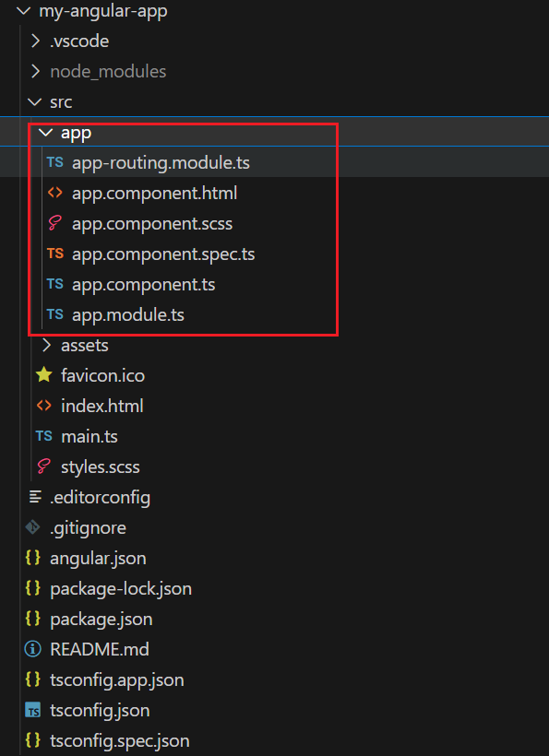Image resolution: width=549 pixels, height=756 pixels.
Task: Click the SCSS icon beside app.component.scss
Action: pyautogui.click(x=54, y=223)
